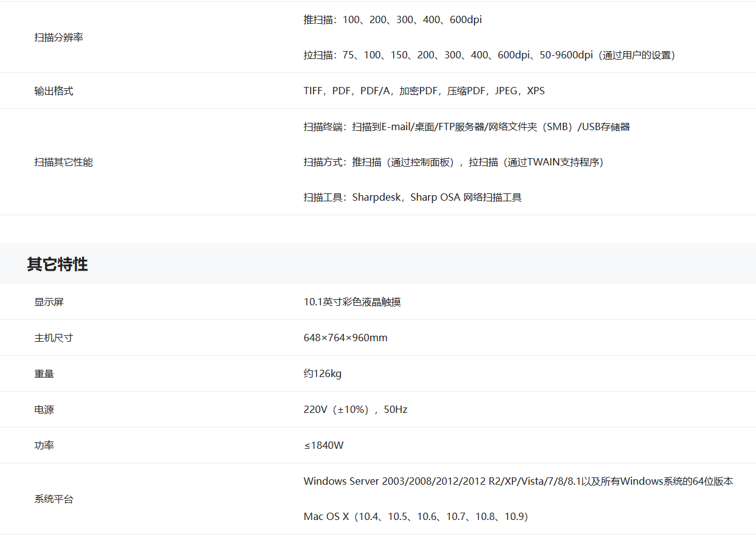Image resolution: width=756 pixels, height=537 pixels.
Task: Select the 10.1英寸彩色液晶触摸 value
Action: [x=352, y=302]
